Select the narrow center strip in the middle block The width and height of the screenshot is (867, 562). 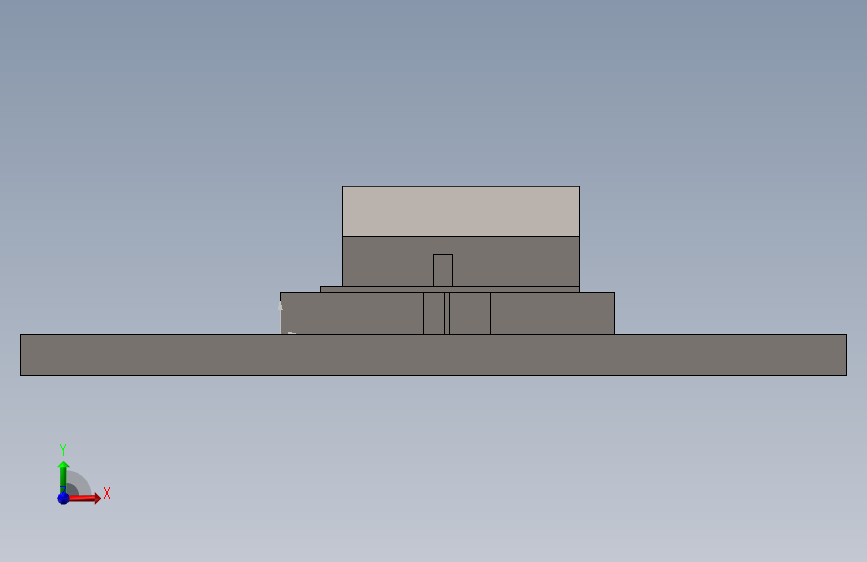[x=447, y=313]
